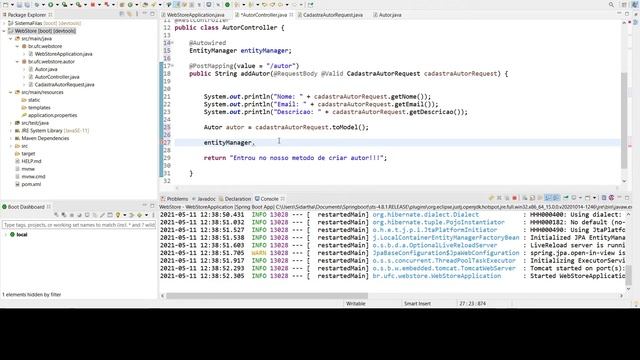Select application.properties in the tree
The height and width of the screenshot is (360, 640).
click(x=52, y=115)
